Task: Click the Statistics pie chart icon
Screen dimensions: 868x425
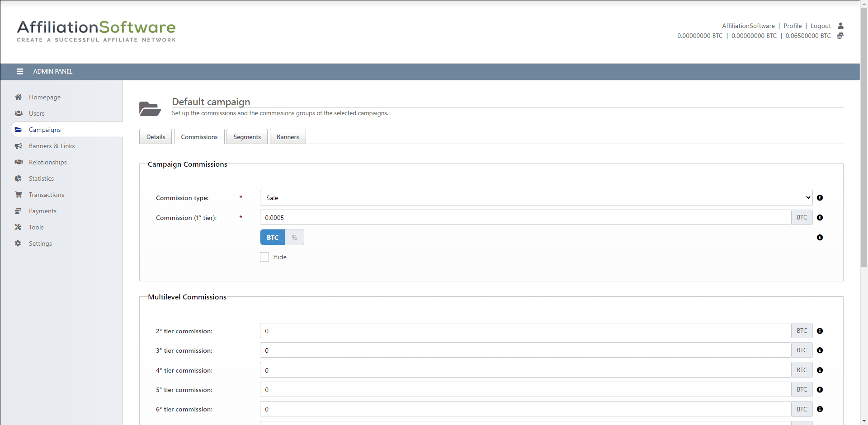Action: click(18, 178)
